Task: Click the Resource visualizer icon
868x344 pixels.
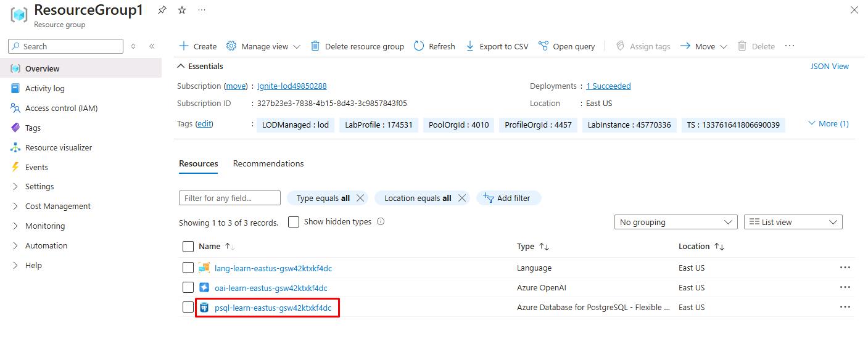Action: tap(15, 147)
